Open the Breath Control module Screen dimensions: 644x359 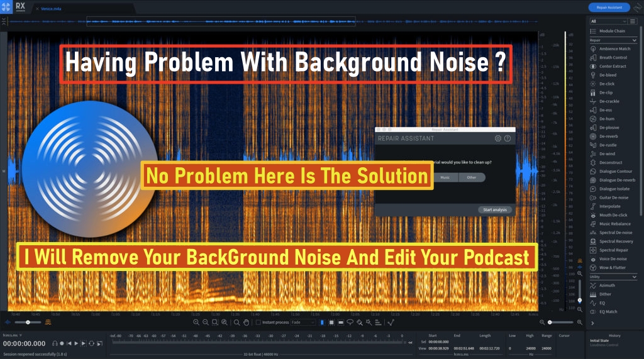(609, 57)
